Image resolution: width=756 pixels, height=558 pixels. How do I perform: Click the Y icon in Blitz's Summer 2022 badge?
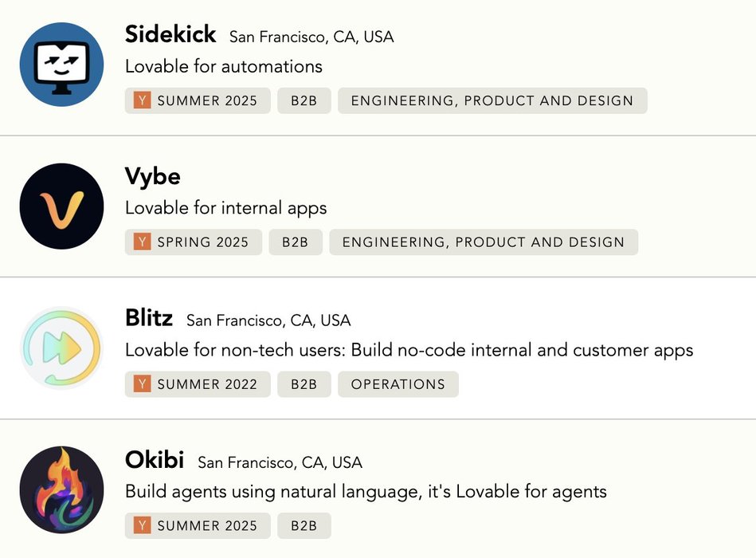143,384
